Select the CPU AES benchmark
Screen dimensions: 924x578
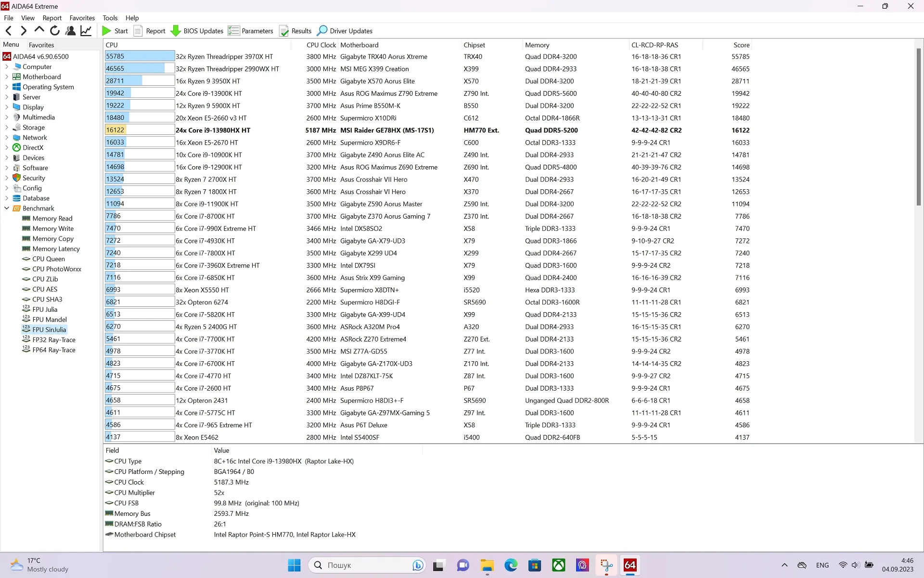39,289
